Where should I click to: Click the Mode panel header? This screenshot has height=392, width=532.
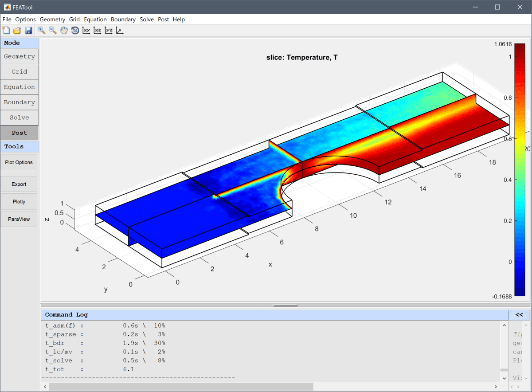pos(20,43)
